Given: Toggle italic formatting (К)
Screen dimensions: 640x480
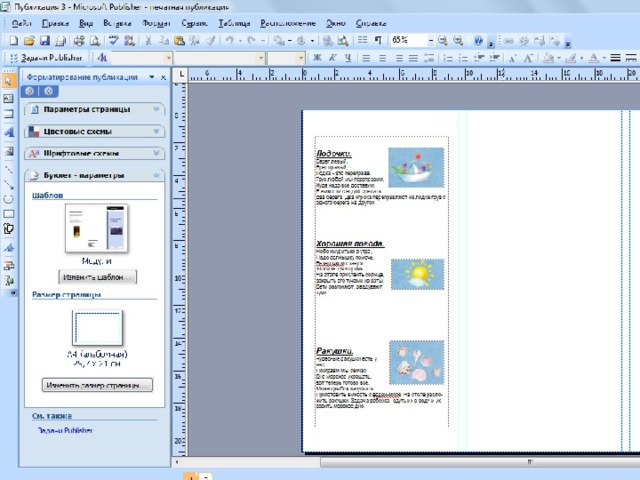Looking at the screenshot, I should click(x=333, y=59).
